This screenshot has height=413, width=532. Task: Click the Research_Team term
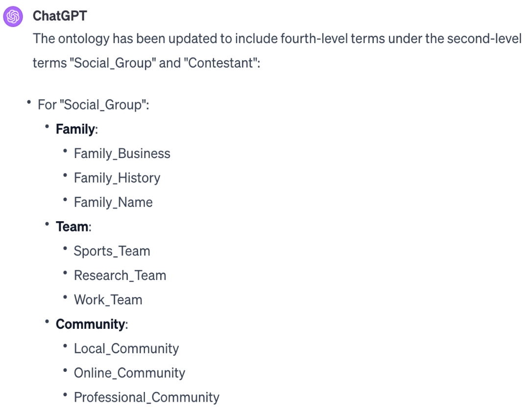120,275
